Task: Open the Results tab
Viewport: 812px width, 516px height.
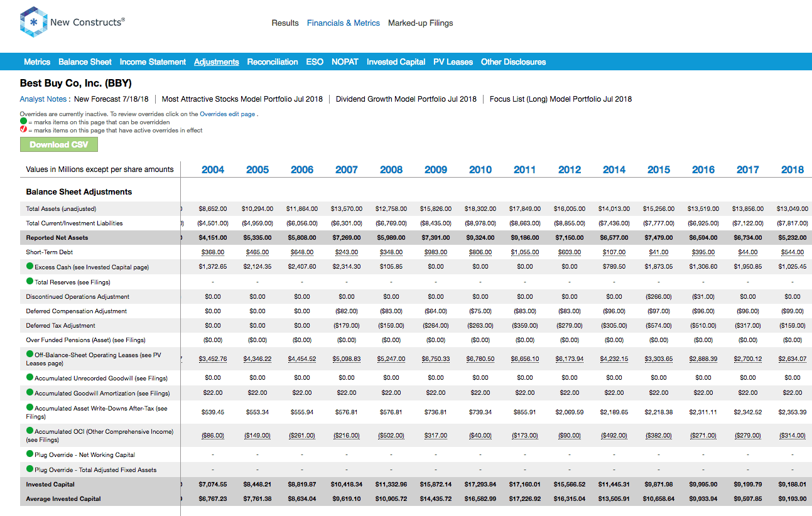Action: pyautogui.click(x=285, y=23)
